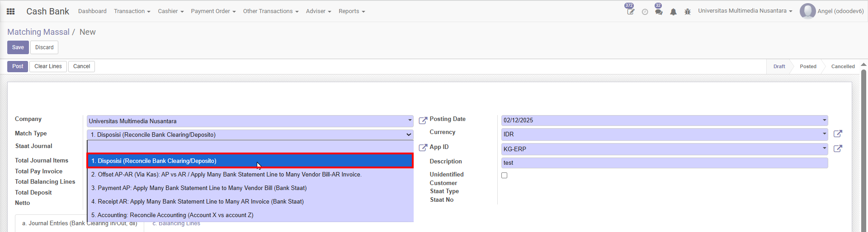Open external link beside Currency field
Screen dimensions: 868x232
838,134
